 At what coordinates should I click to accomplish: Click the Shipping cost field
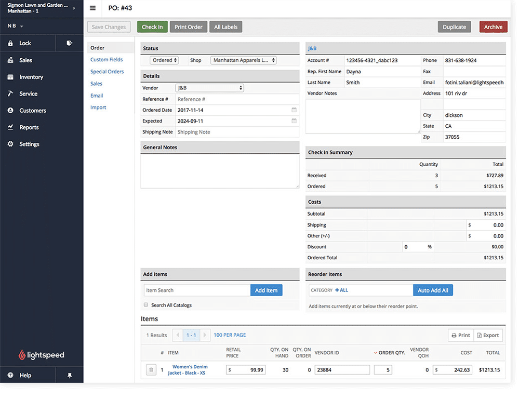(486, 225)
